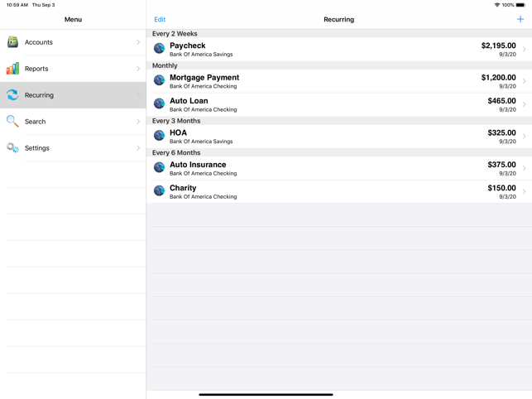Open Auto Insurance details via chevron

tap(525, 168)
